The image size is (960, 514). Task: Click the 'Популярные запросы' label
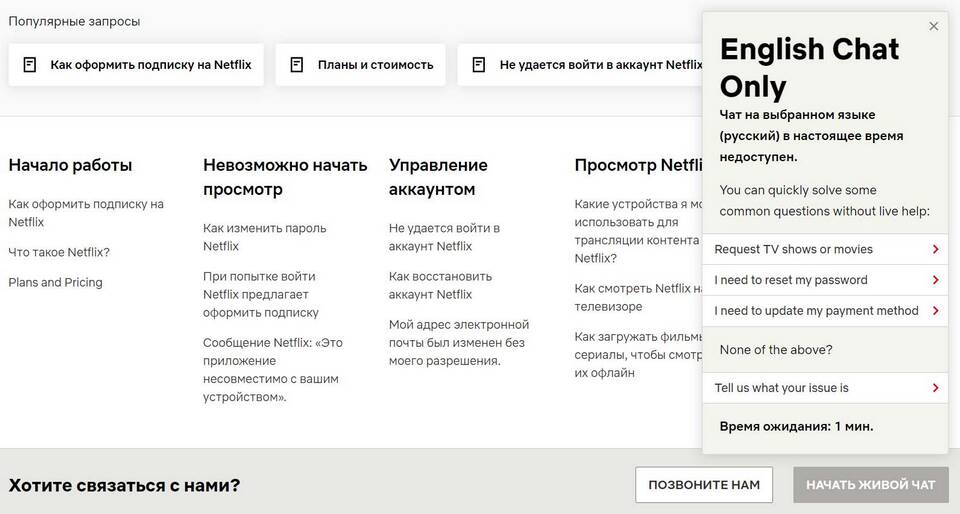[74, 21]
